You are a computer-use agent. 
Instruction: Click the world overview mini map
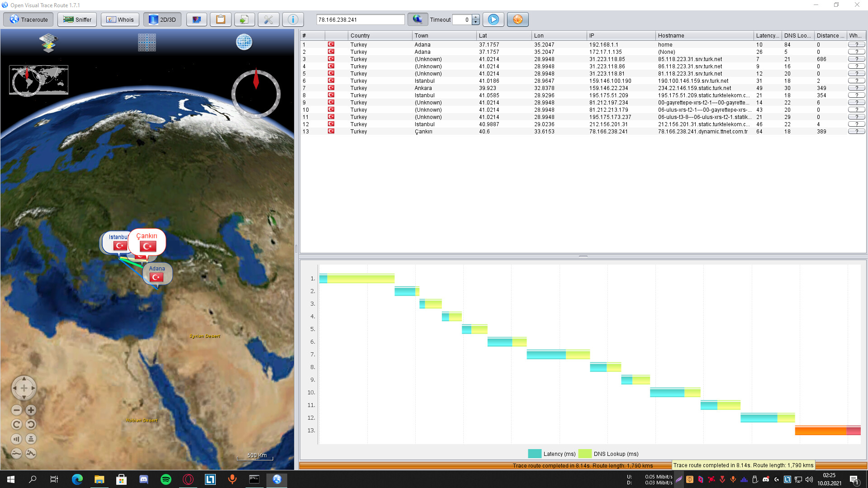click(x=39, y=80)
